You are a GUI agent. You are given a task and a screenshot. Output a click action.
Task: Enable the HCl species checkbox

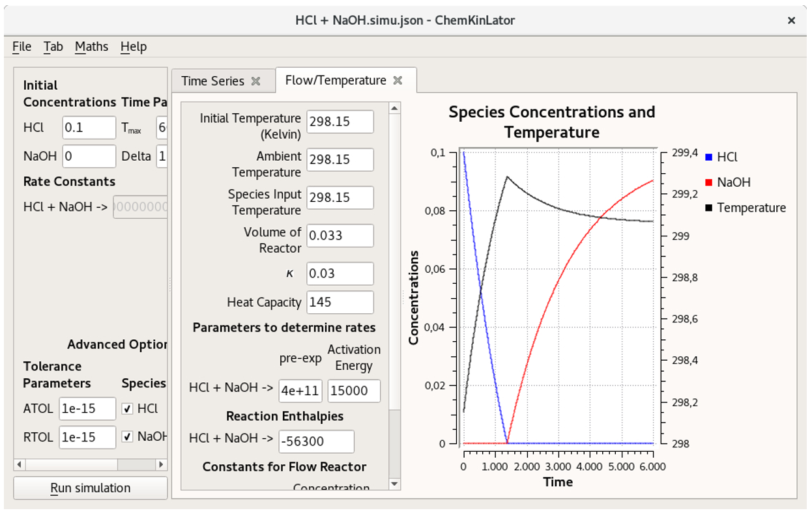pyautogui.click(x=126, y=409)
